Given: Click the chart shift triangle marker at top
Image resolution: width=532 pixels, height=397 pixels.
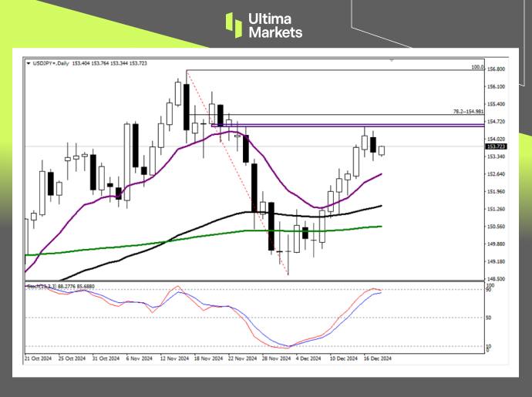Looking at the screenshot, I should tap(392, 59).
